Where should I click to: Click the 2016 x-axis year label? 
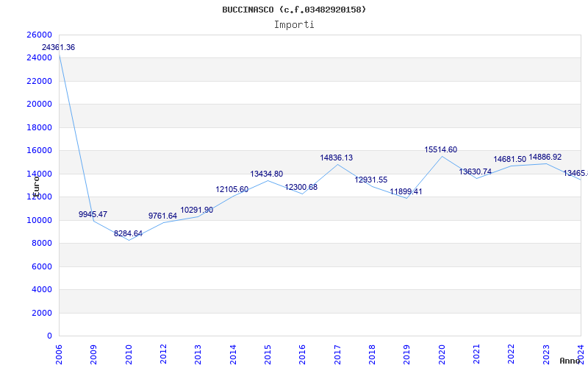point(302,354)
